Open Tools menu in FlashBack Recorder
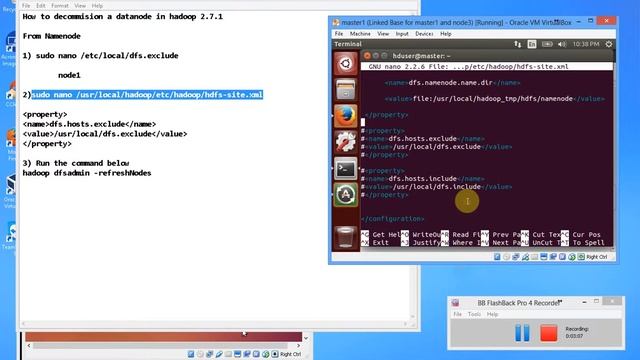Image resolution: width=640 pixels, height=360 pixels. [474, 314]
